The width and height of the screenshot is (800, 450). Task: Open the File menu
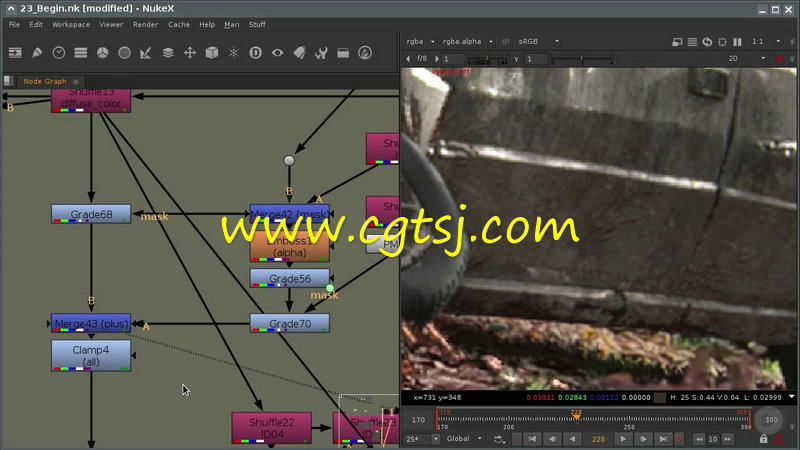(14, 24)
